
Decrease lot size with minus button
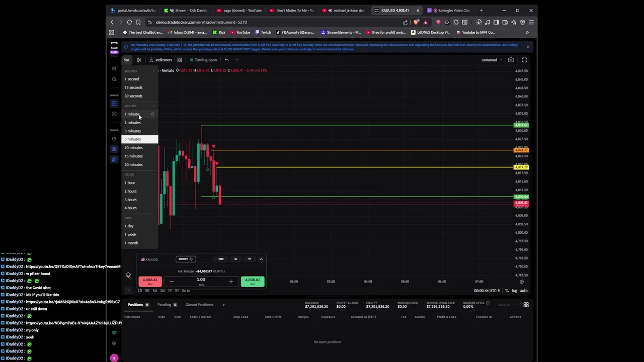172,282
